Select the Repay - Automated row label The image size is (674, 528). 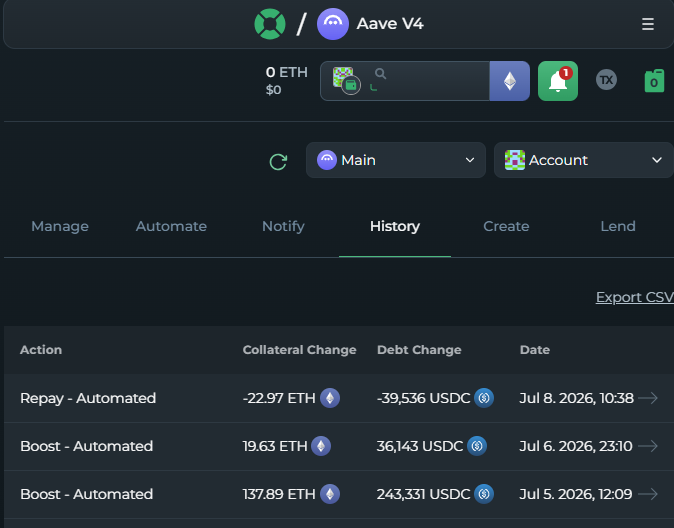(88, 398)
